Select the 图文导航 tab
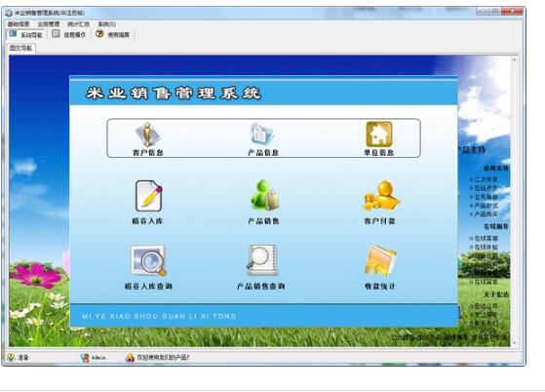The image size is (545, 392). (x=21, y=48)
